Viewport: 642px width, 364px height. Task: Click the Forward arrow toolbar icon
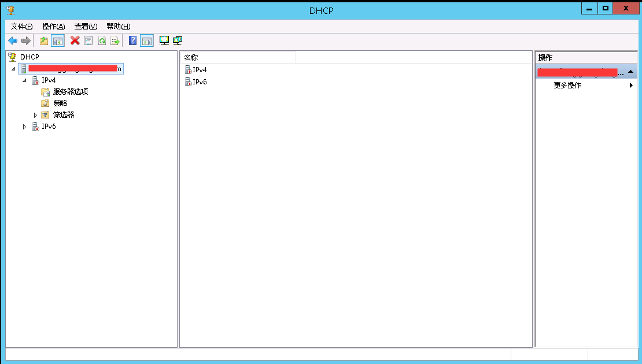[26, 40]
